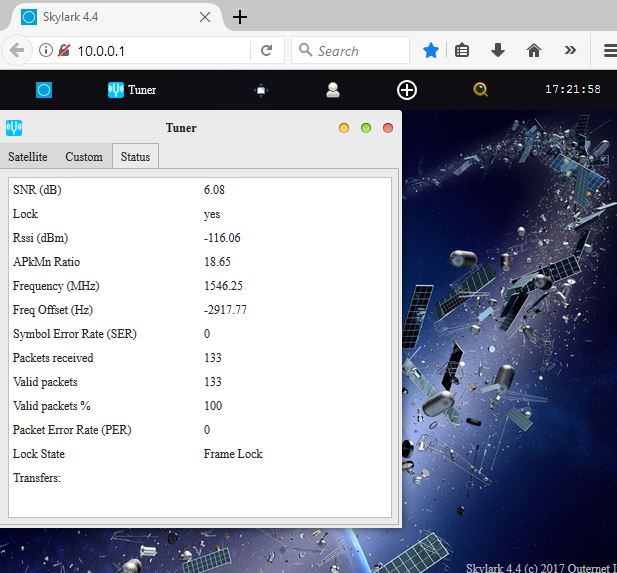Click the Valid packets % value 100
The width and height of the screenshot is (617, 573).
point(213,406)
